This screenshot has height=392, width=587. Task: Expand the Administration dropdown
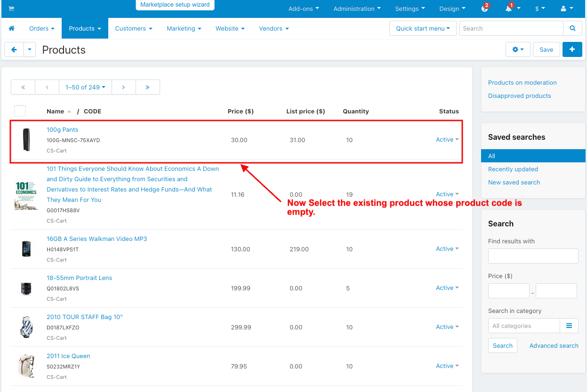click(357, 8)
